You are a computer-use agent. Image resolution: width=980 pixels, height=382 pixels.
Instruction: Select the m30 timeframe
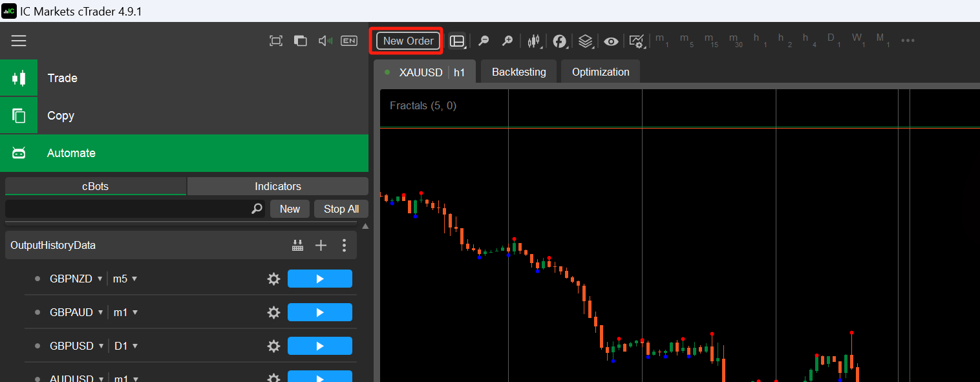click(x=736, y=40)
